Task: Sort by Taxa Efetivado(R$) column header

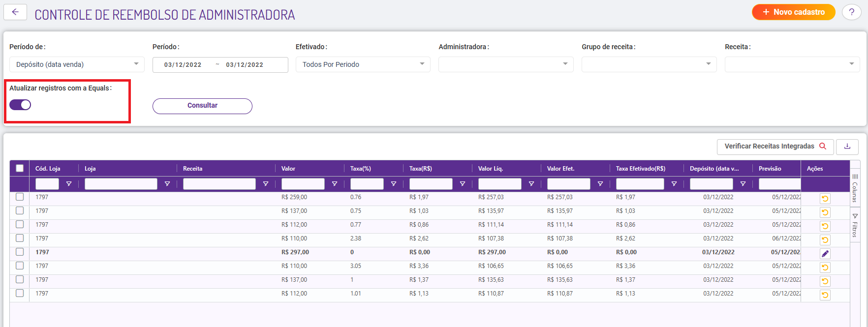Action: (x=641, y=169)
